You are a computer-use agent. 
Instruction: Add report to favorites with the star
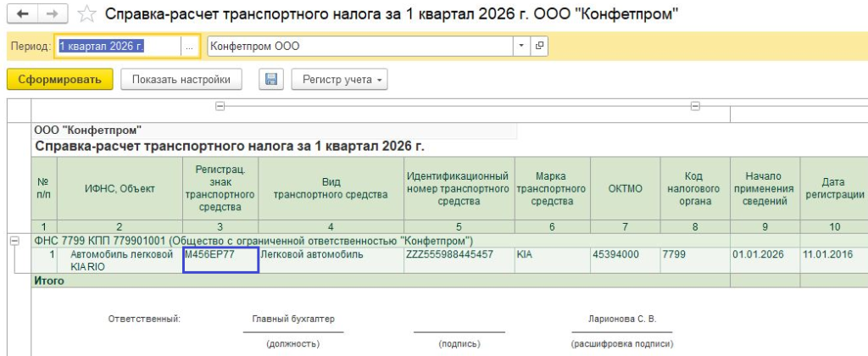pos(87,14)
